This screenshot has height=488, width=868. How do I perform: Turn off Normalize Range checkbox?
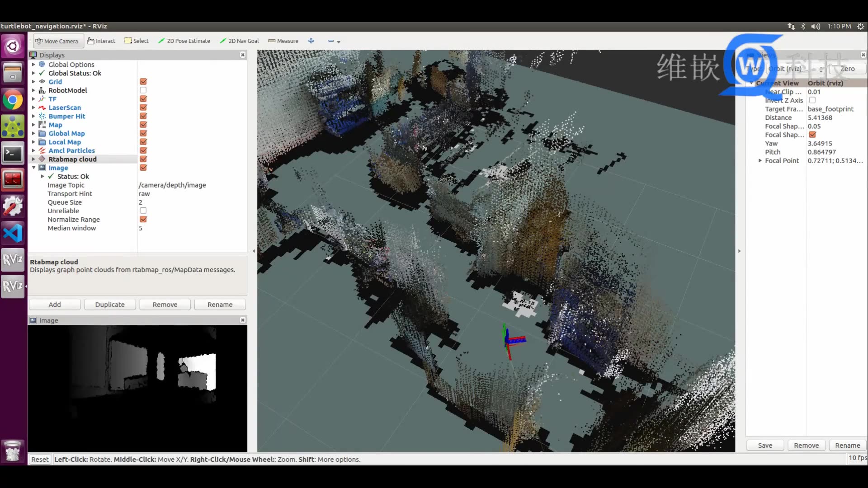click(x=143, y=220)
